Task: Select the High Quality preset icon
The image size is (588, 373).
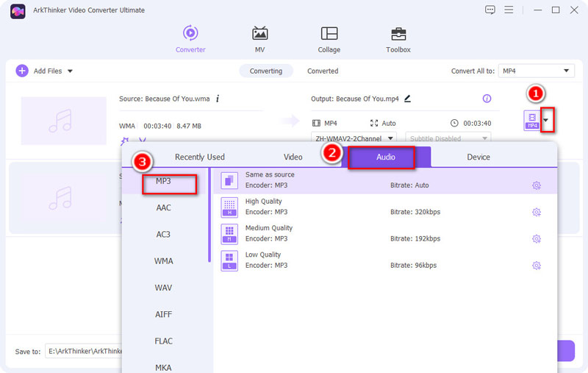Action: pos(229,207)
